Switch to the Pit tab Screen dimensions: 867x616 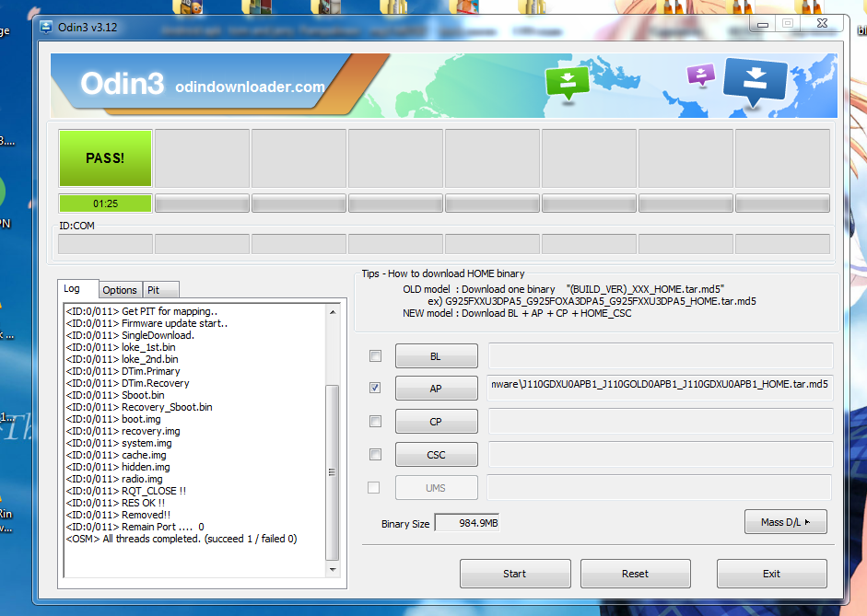[160, 290]
